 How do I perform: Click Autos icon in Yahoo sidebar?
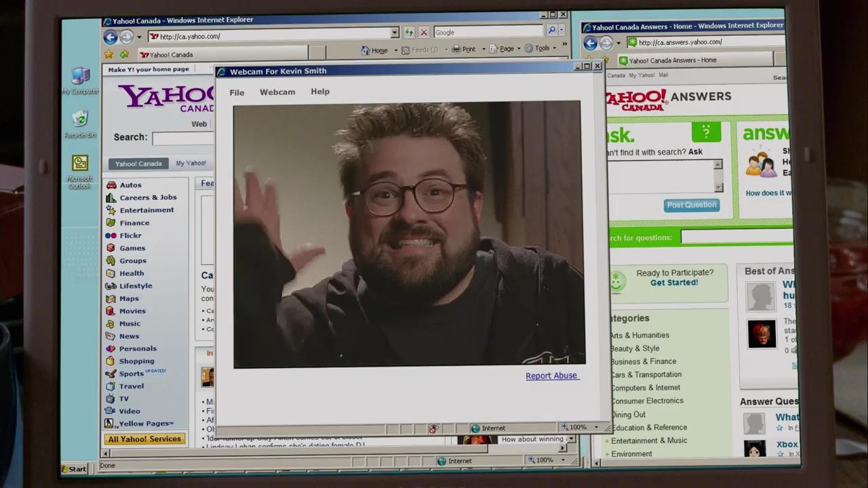pyautogui.click(x=111, y=185)
